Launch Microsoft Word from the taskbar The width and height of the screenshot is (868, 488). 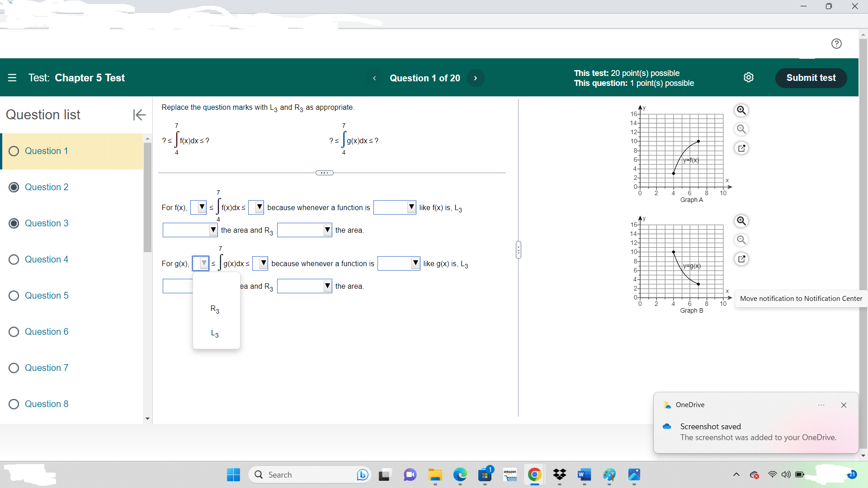[x=584, y=475]
